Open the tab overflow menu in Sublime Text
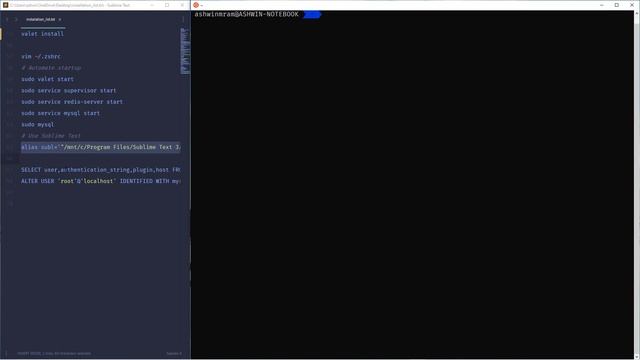 pos(183,19)
